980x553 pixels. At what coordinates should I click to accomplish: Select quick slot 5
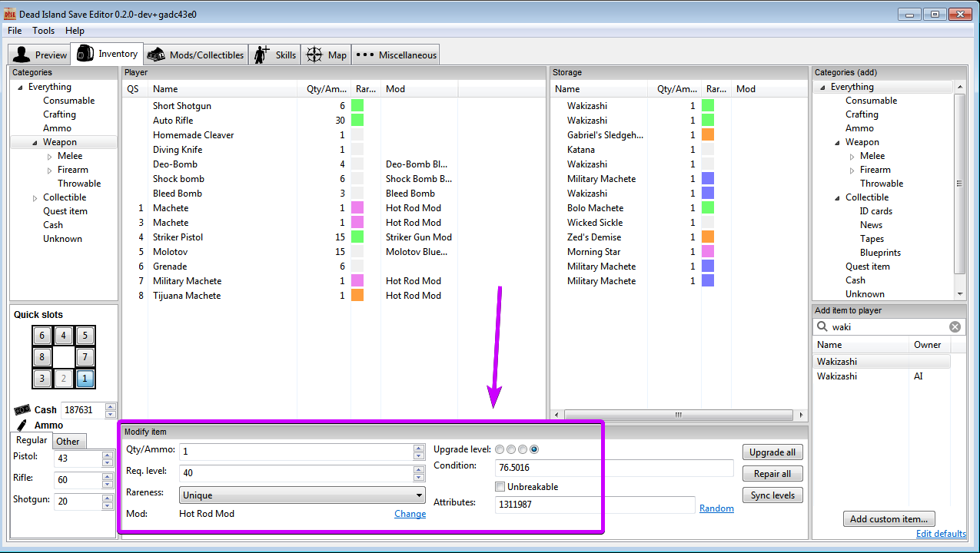(85, 336)
